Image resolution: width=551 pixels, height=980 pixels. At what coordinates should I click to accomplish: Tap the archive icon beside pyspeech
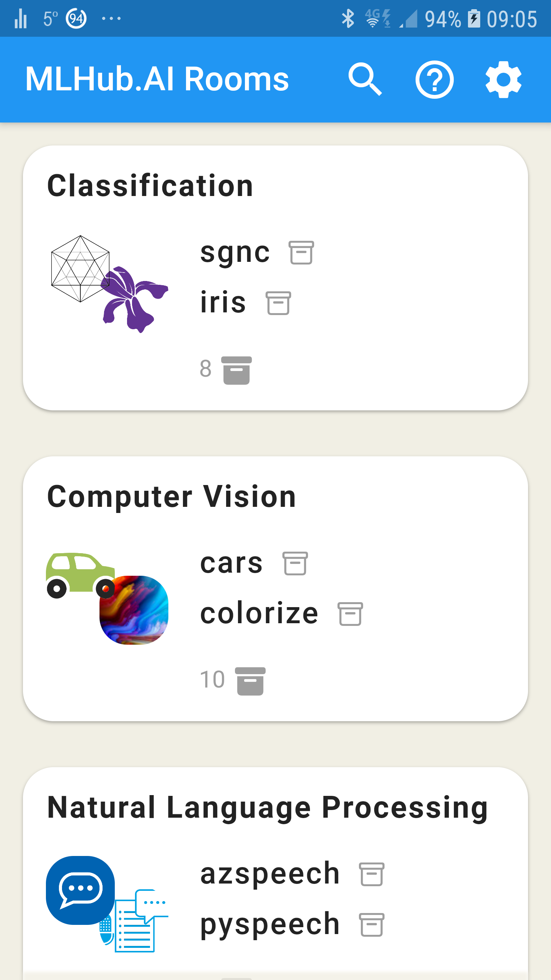point(372,925)
